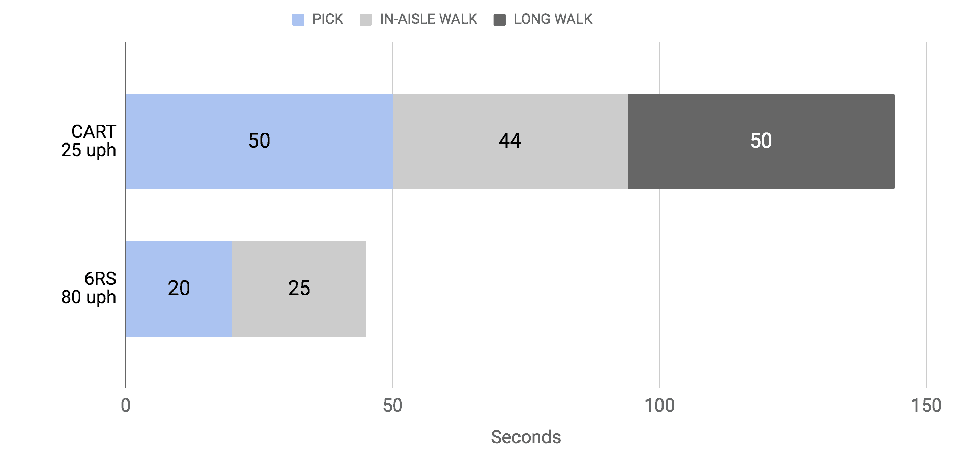Image resolution: width=980 pixels, height=458 pixels.
Task: Click the 0 tick label on the axis
Action: coord(126,406)
